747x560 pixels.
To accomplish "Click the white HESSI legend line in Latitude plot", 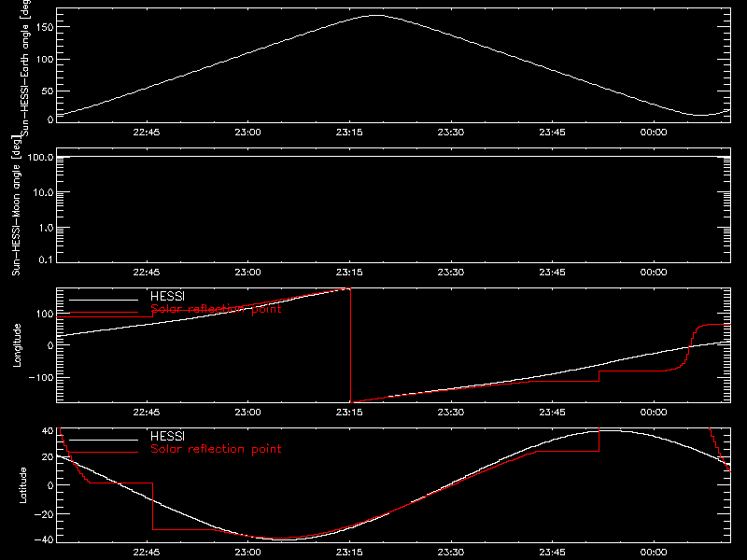I will 104,440.
